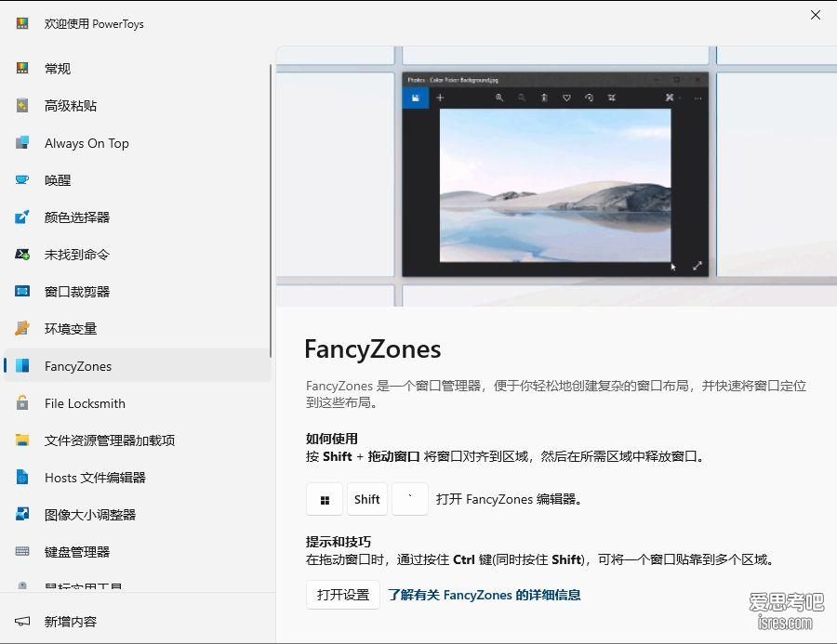Click the 颜色选择器 color picker icon
This screenshot has height=644, width=837.
tap(22, 217)
